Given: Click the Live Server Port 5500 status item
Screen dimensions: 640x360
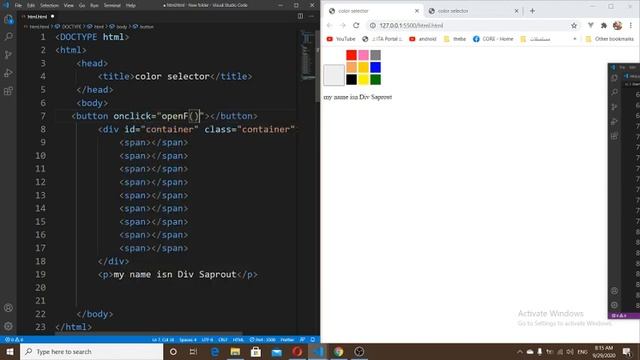Looking at the screenshot, I should pos(262,340).
